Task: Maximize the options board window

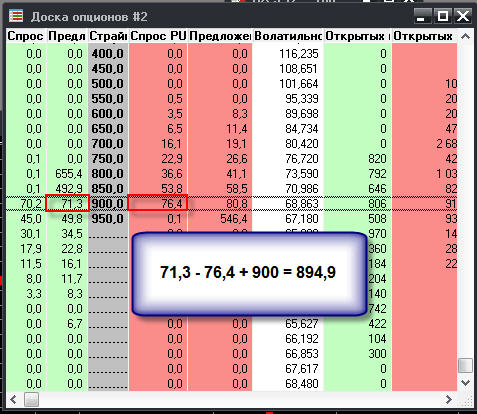Action: pos(443,16)
